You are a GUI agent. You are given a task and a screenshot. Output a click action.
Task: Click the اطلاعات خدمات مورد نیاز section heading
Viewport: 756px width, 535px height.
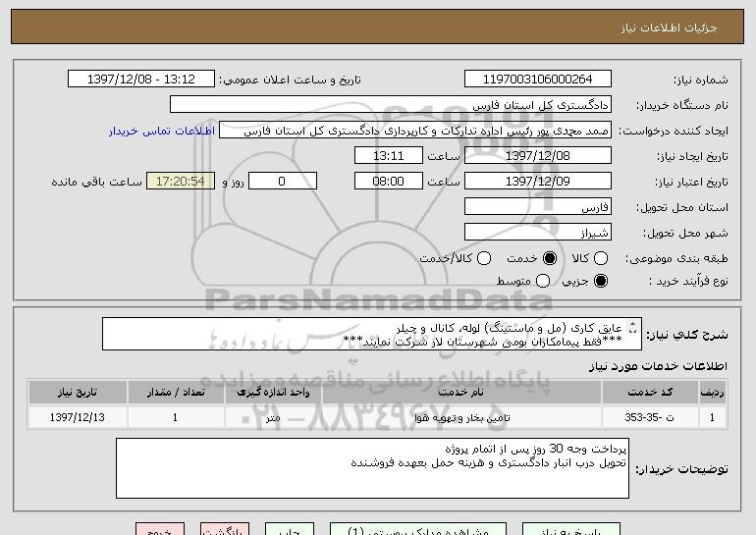658,366
